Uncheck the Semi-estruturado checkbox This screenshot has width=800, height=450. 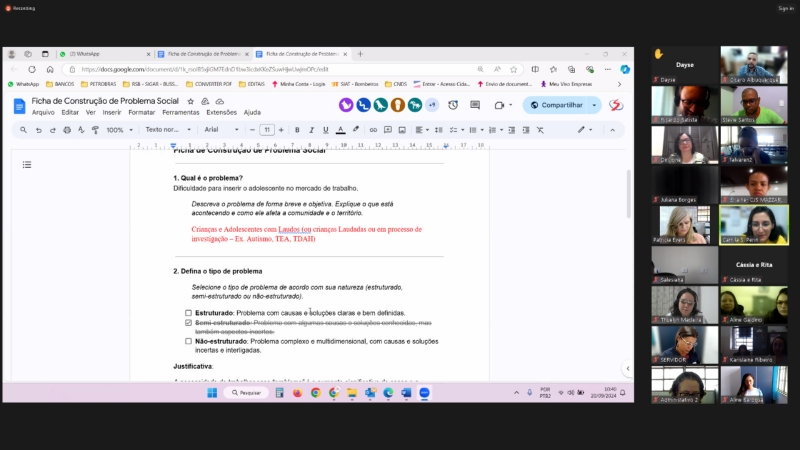click(188, 324)
